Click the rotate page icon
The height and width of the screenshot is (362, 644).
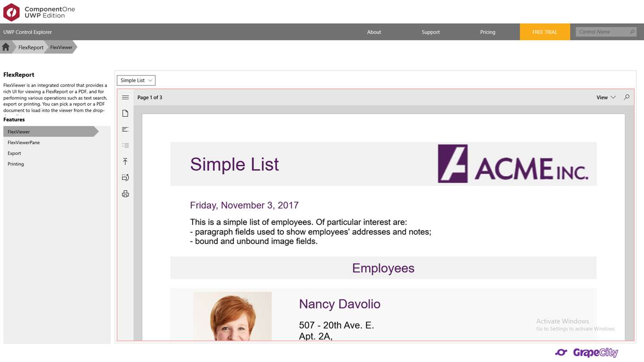(x=125, y=177)
